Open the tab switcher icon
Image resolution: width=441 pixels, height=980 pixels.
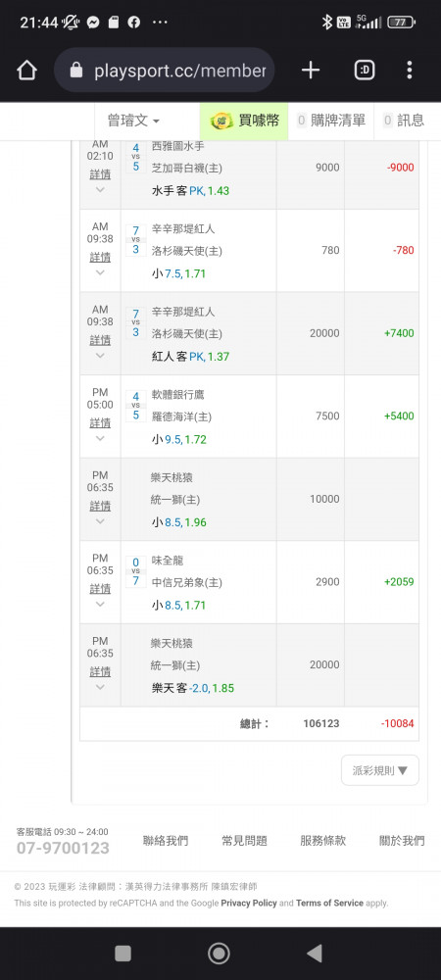coord(365,71)
